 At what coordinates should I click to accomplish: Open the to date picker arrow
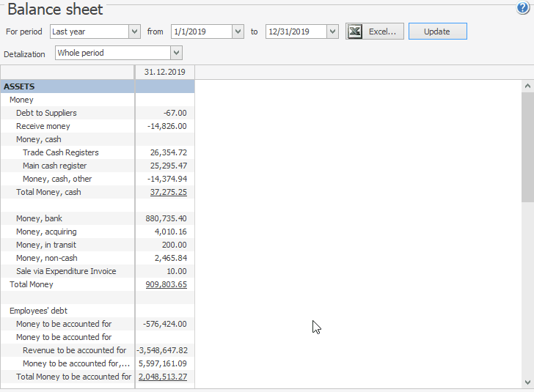click(x=333, y=32)
